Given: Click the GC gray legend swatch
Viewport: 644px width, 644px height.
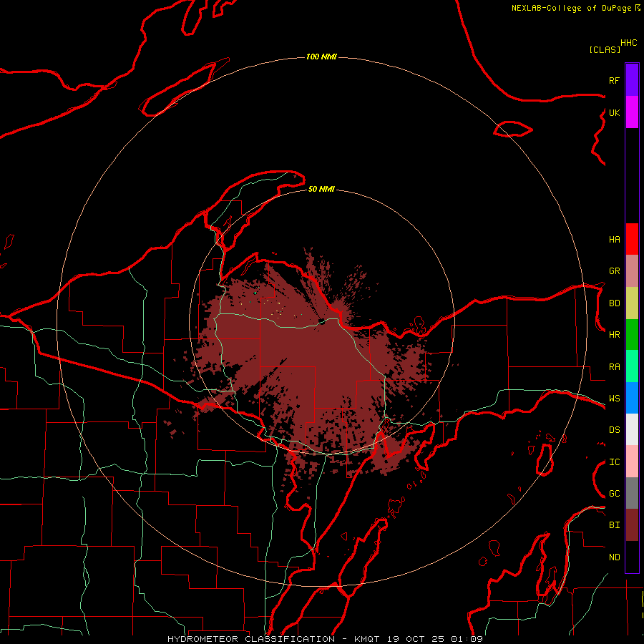Looking at the screenshot, I should tap(632, 493).
